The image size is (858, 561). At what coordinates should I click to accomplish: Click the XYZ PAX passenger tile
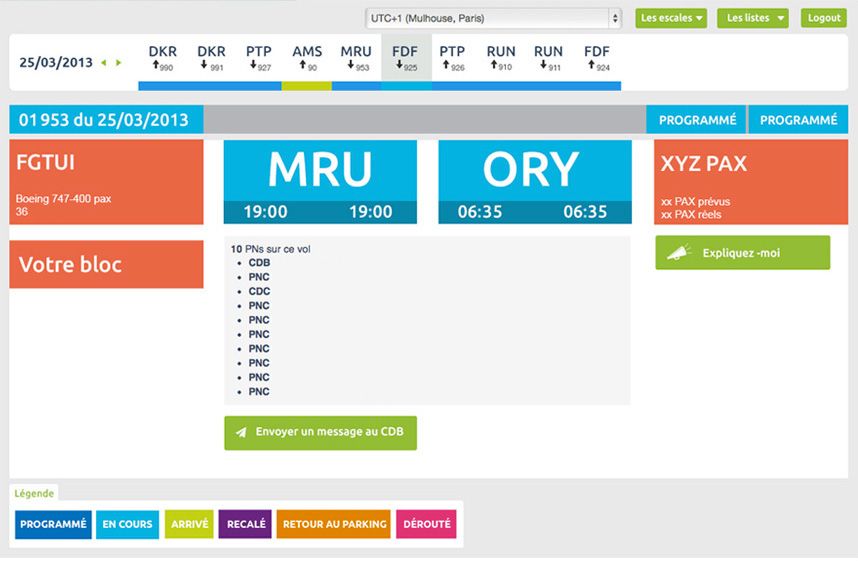[750, 182]
